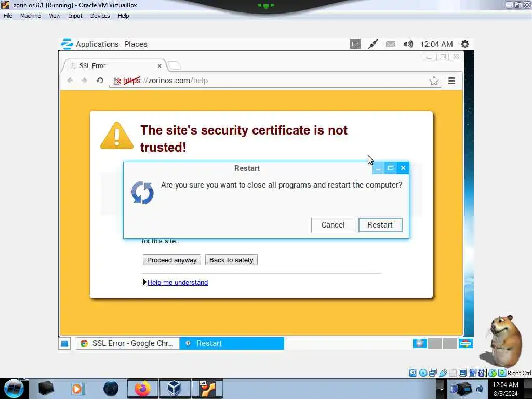Screen dimensions: 532x399
Task: Open the dark globe app on Windows taskbar
Action: 111,389
